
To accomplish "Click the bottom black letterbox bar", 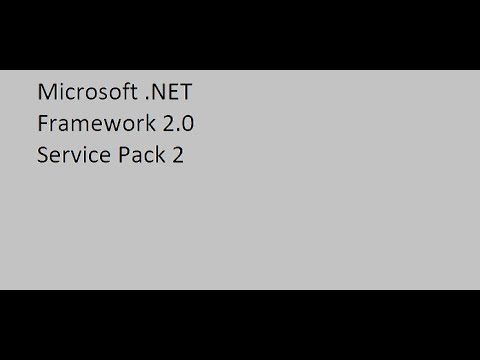I will click(240, 325).
